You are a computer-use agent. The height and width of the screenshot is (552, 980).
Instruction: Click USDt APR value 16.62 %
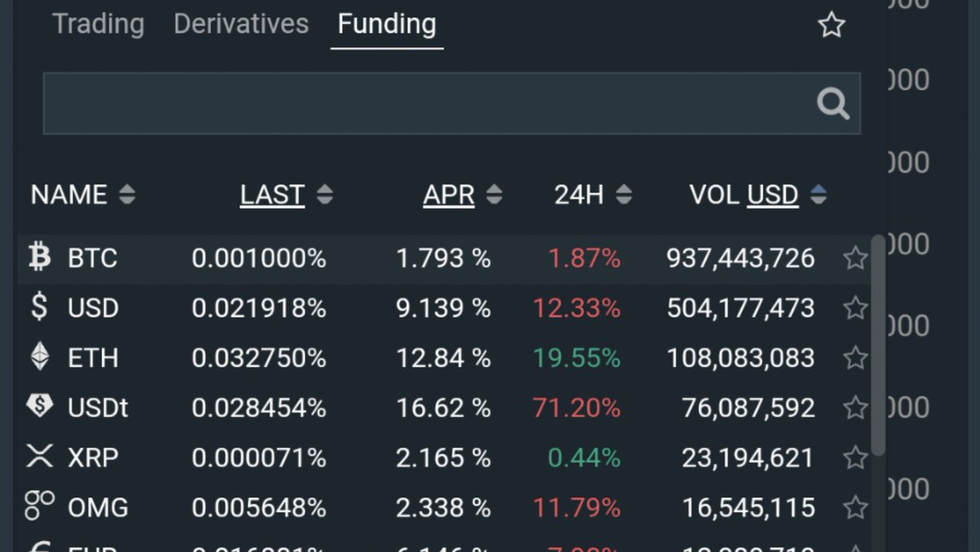[x=443, y=407]
